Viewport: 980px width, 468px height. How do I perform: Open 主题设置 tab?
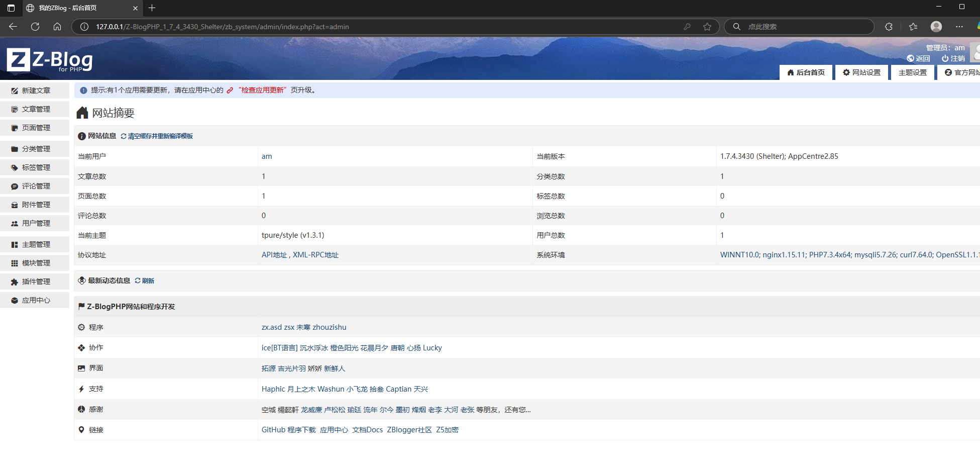pos(913,72)
